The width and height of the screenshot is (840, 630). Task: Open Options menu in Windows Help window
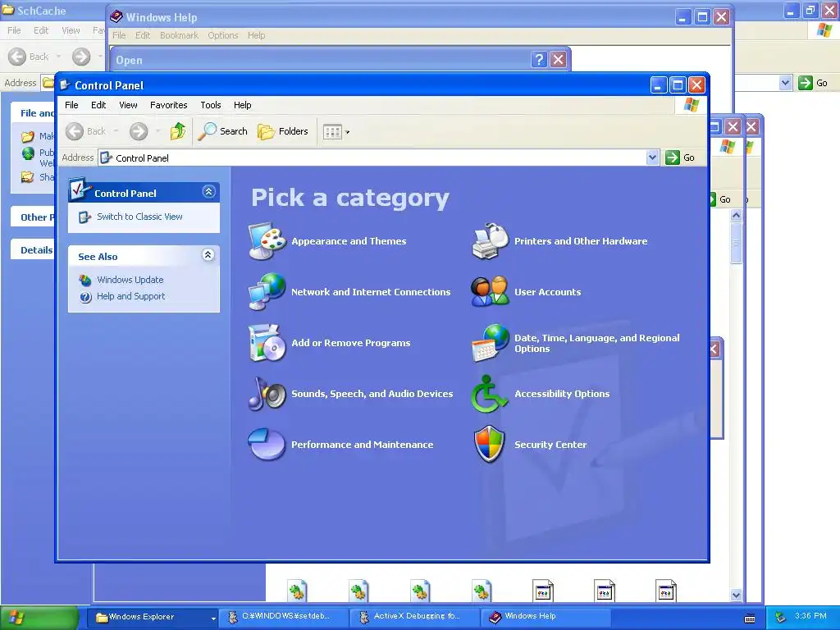point(223,35)
